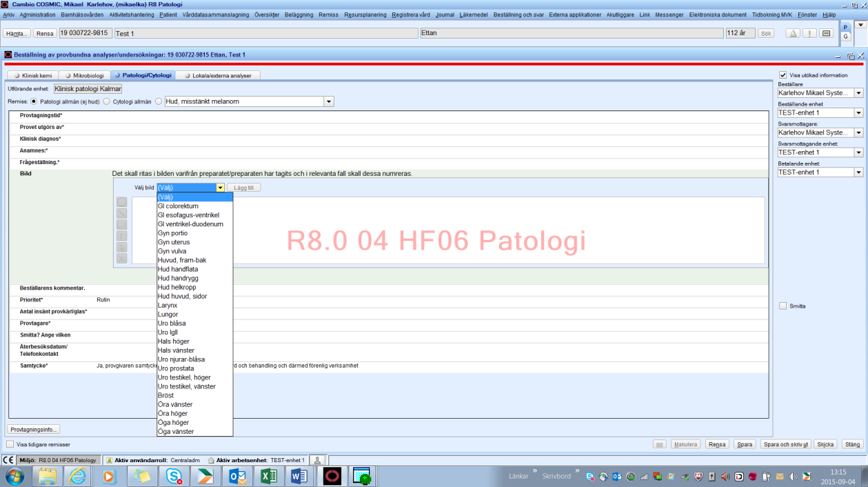The width and height of the screenshot is (868, 487).
Task: Enable Visa tidigare remisser checkbox
Action: pos(10,445)
